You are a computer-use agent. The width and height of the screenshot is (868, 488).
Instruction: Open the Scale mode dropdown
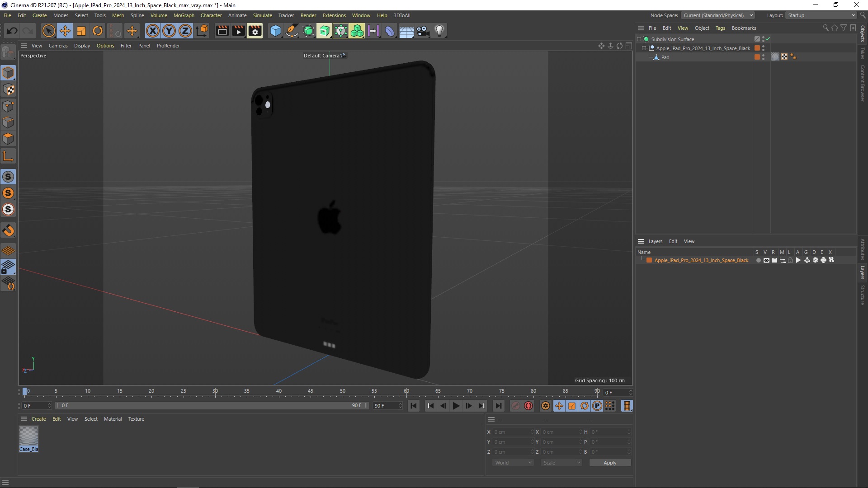561,463
